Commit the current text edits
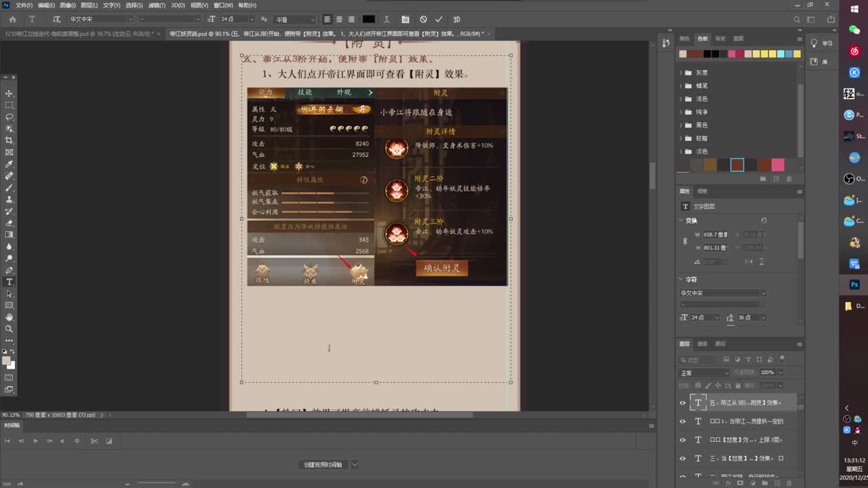868x488 pixels. pyautogui.click(x=439, y=19)
